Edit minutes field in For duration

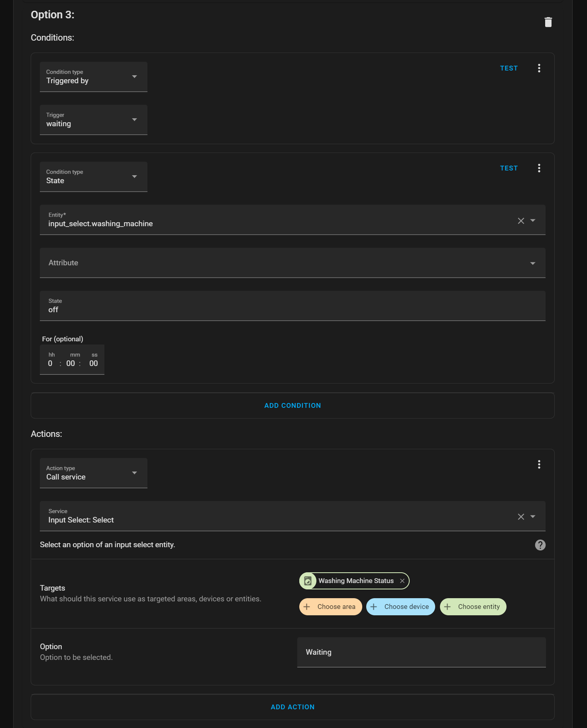coord(71,363)
